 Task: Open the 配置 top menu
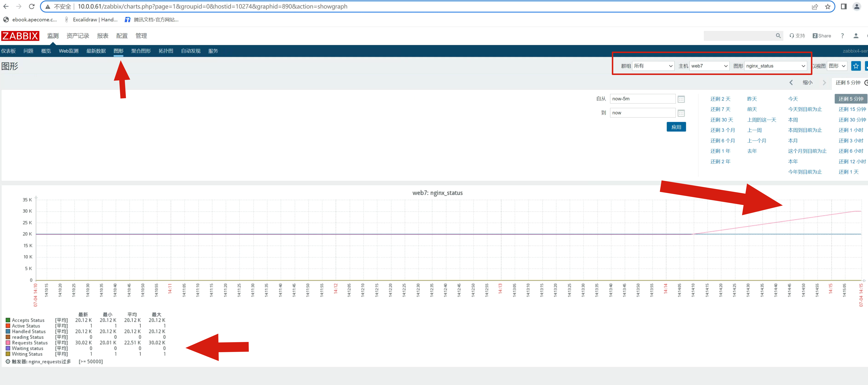[x=122, y=36]
